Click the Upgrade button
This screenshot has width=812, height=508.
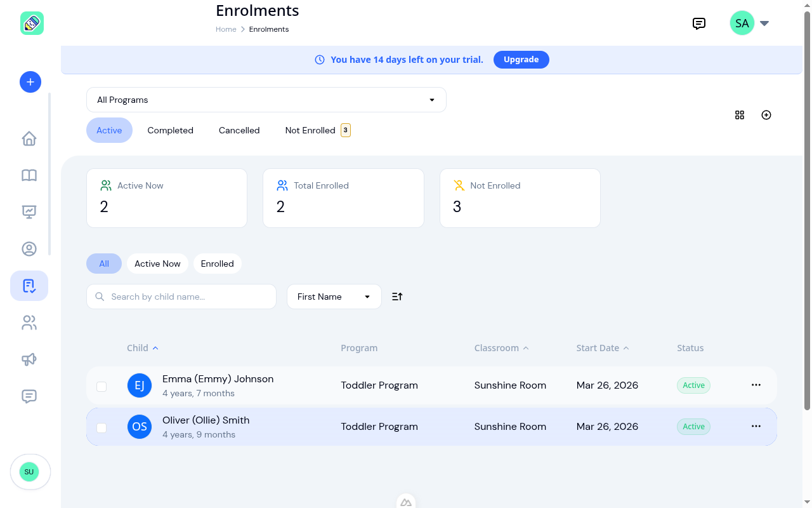521,60
